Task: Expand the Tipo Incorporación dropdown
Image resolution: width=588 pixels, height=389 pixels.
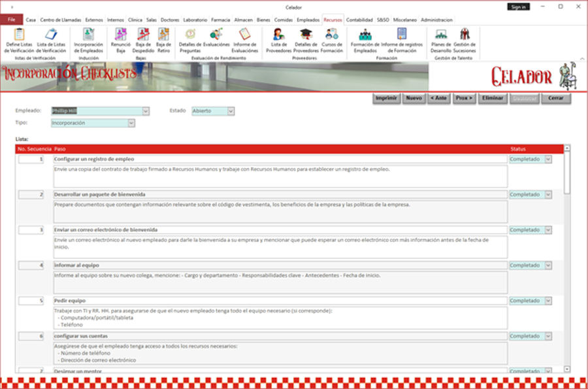Action: click(x=131, y=123)
